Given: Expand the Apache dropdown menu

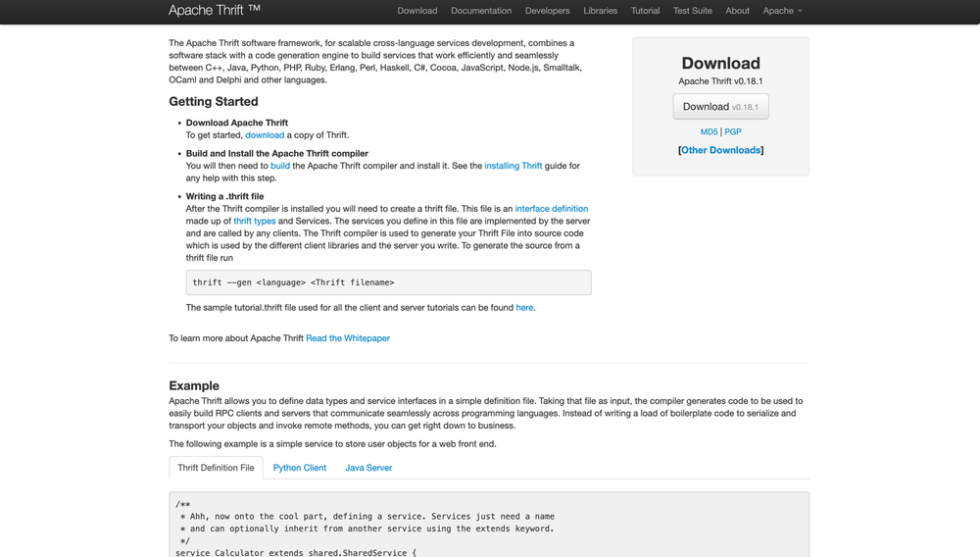Looking at the screenshot, I should point(782,11).
